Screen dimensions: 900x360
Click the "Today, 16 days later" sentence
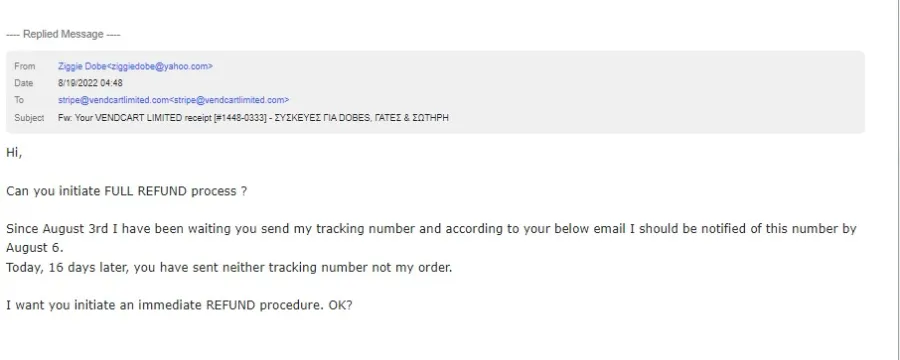229,268
